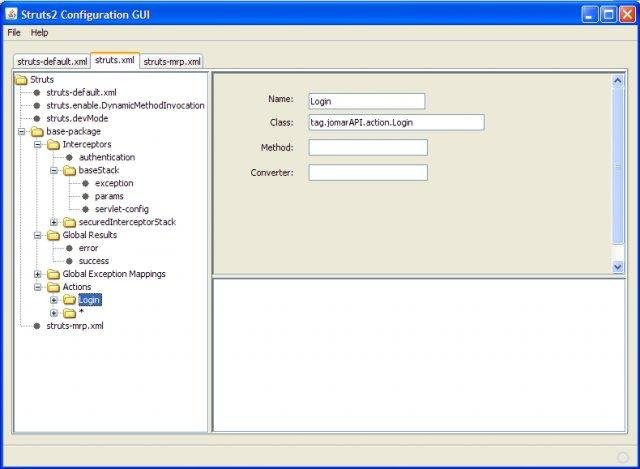Click the bullet beside exception node
Screen dimensions: 640x469
tap(85, 183)
